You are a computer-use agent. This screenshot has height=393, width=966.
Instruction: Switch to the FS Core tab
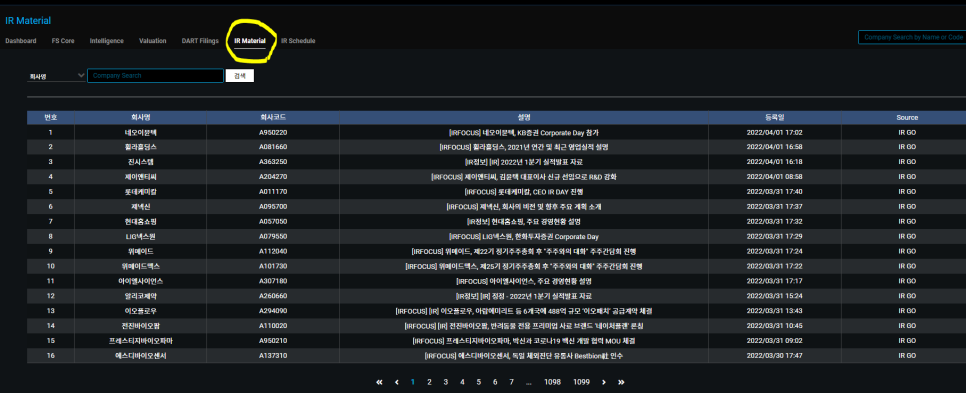[x=63, y=41]
